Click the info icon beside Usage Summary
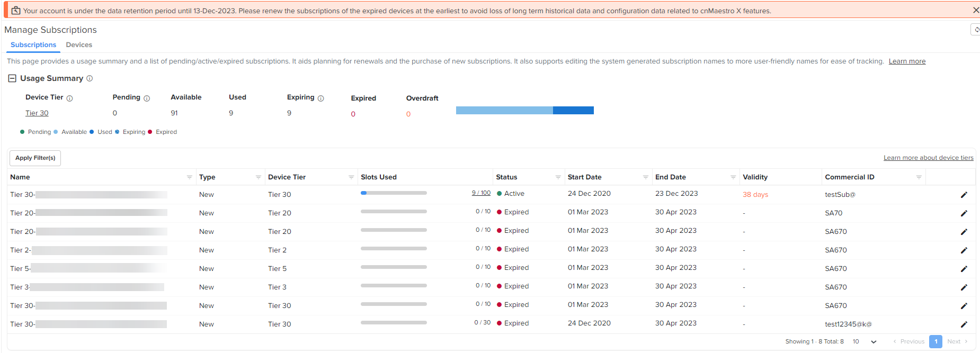Viewport: 980px width, 353px height. click(90, 78)
